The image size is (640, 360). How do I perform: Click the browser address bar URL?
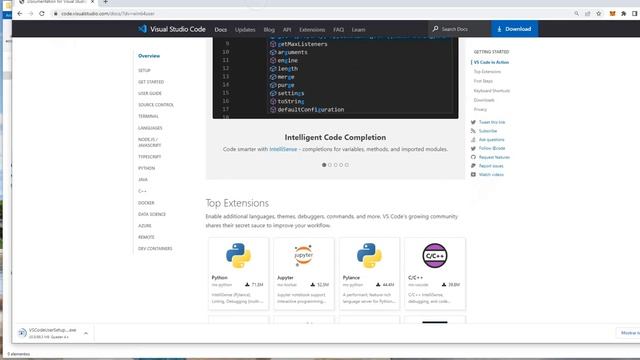coord(108,13)
